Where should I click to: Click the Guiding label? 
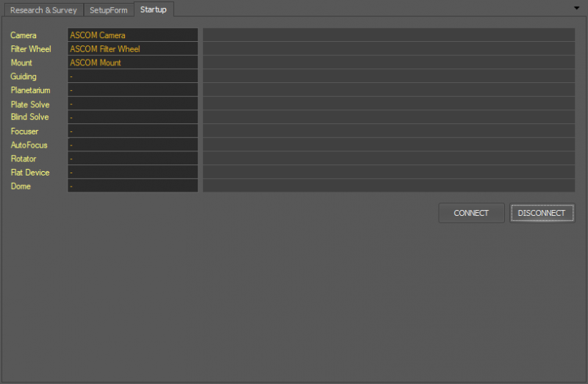click(x=24, y=76)
